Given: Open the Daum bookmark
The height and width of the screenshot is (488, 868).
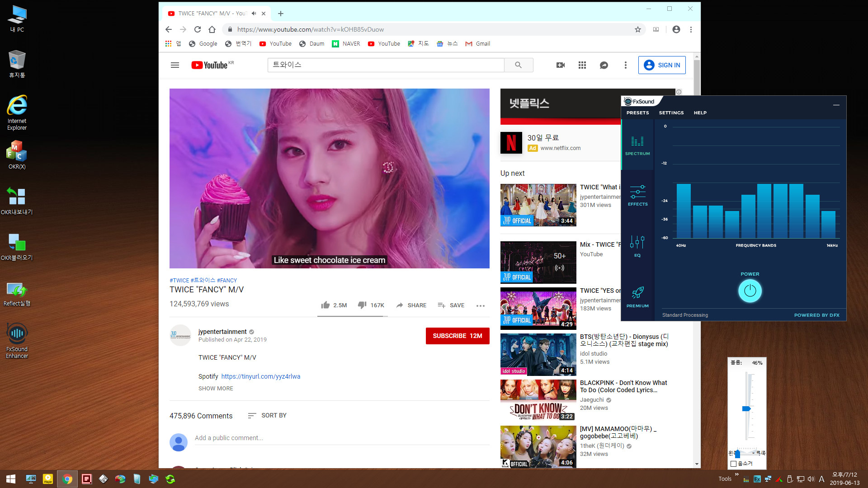Looking at the screenshot, I should coord(312,44).
